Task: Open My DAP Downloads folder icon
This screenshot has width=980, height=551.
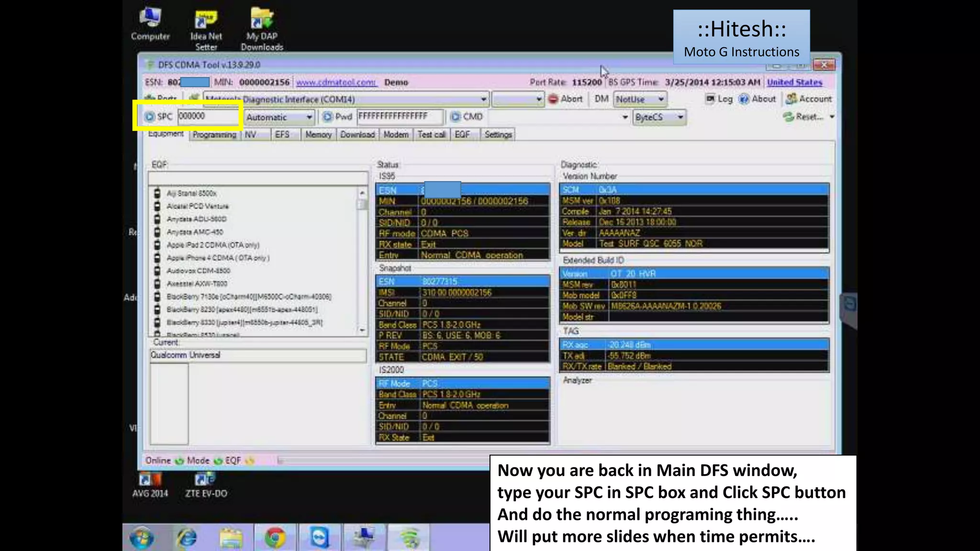Action: point(262,29)
